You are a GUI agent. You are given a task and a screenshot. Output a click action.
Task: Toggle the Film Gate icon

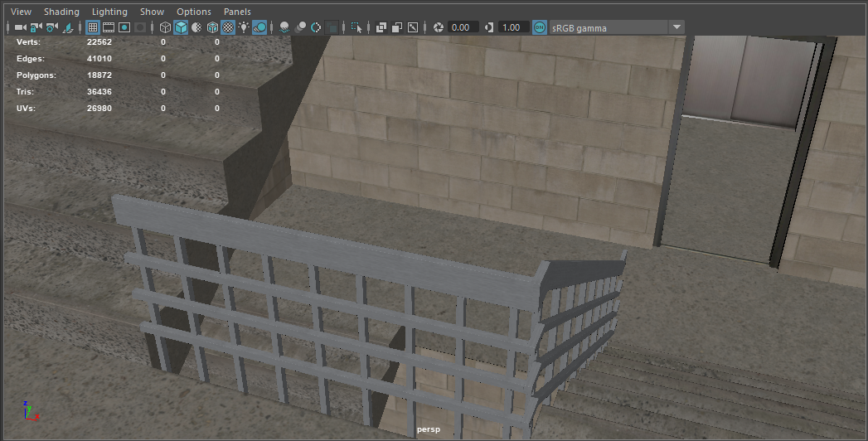coord(109,27)
